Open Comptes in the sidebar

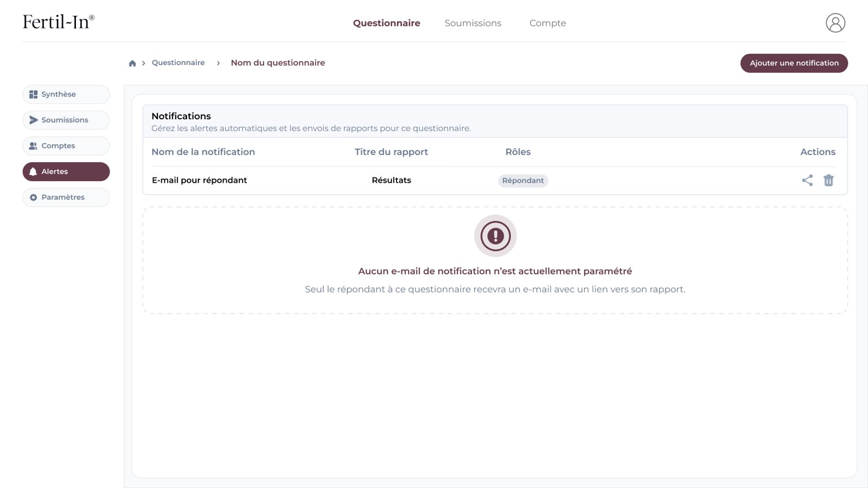66,146
